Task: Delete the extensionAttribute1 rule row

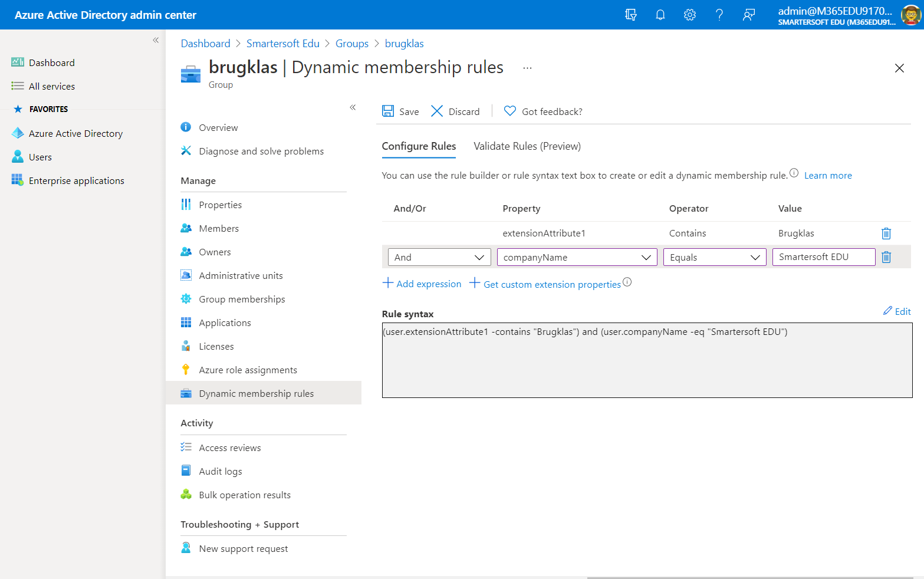Action: pyautogui.click(x=886, y=233)
